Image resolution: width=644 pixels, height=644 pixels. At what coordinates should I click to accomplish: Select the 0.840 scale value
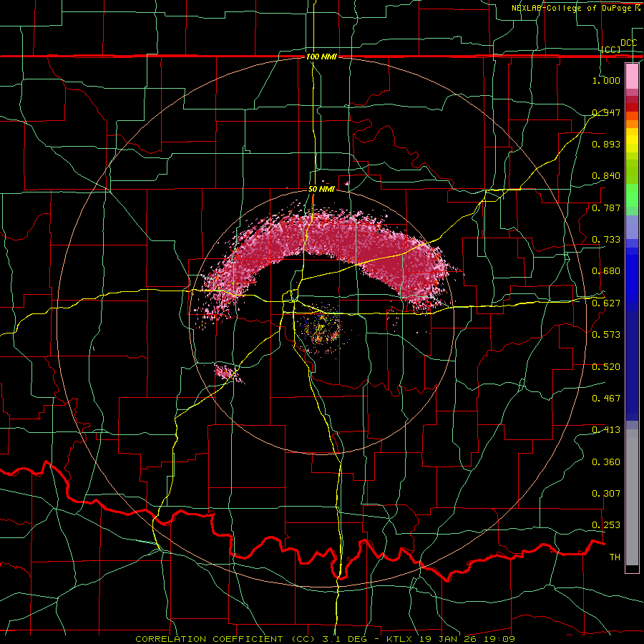point(606,176)
